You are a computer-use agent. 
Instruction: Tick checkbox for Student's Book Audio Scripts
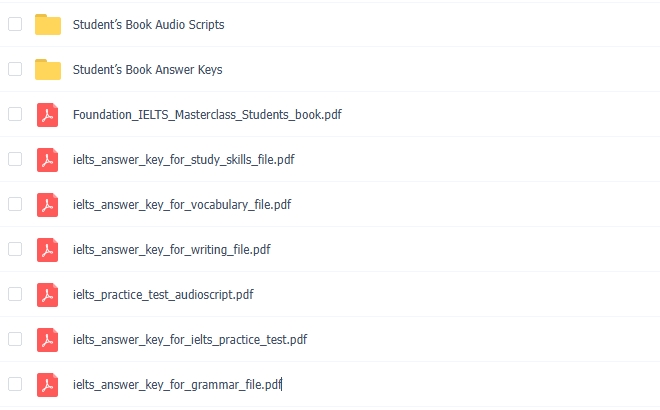(15, 24)
